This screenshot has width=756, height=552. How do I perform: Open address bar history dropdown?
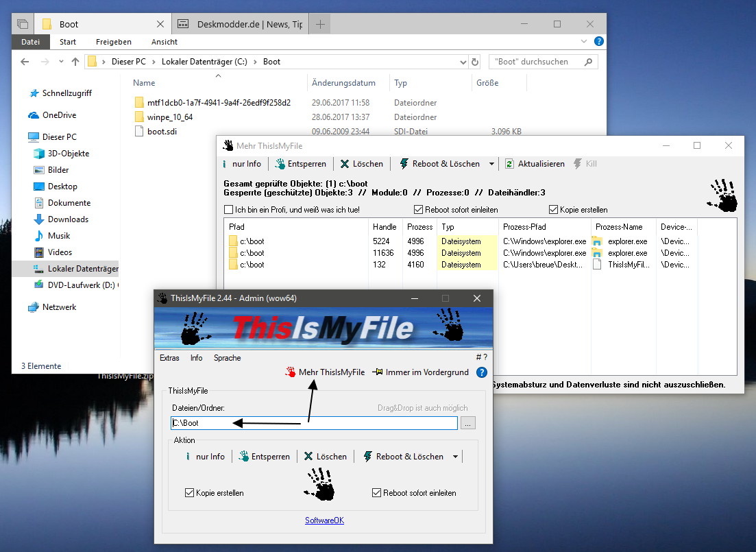tap(463, 62)
